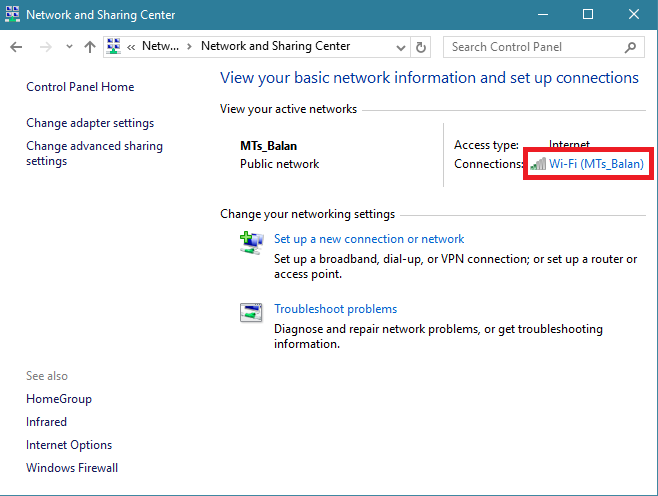
Task: Click Set up a new connection or network
Action: coord(369,239)
